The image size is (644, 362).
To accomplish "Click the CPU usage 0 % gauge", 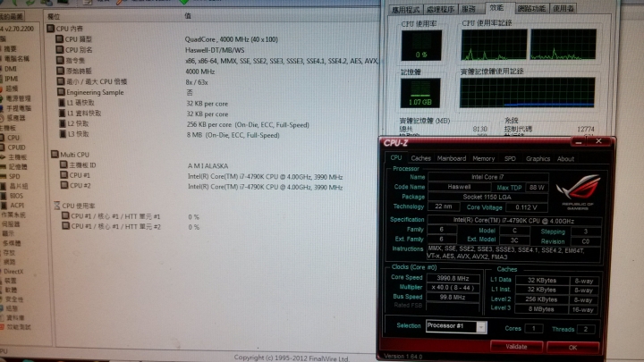I will click(x=421, y=46).
